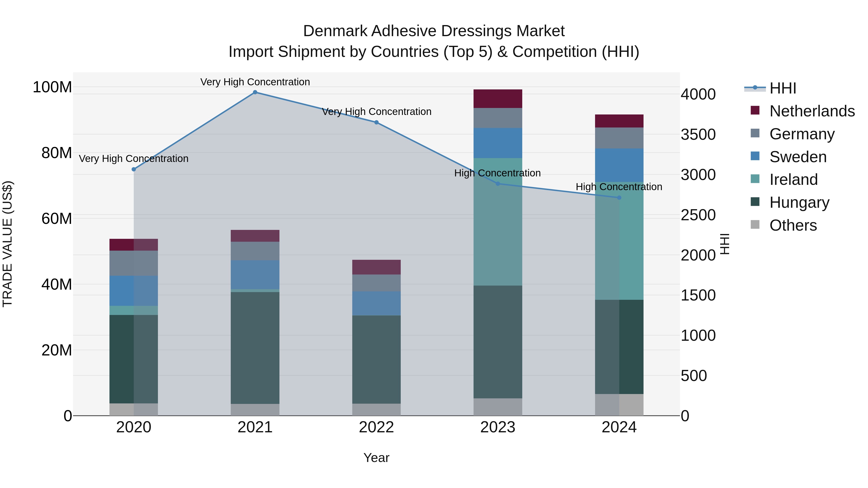Toggle Others in the legend
The image size is (868, 488).
(784, 225)
